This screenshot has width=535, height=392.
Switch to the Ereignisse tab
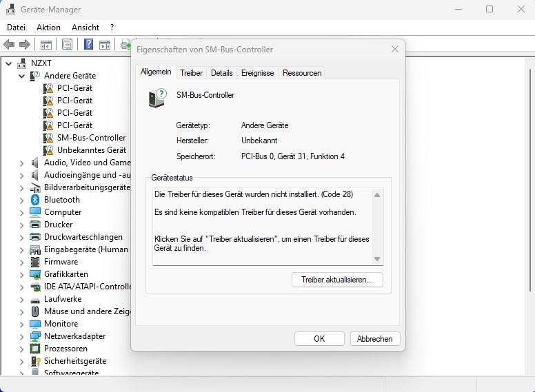tap(258, 73)
